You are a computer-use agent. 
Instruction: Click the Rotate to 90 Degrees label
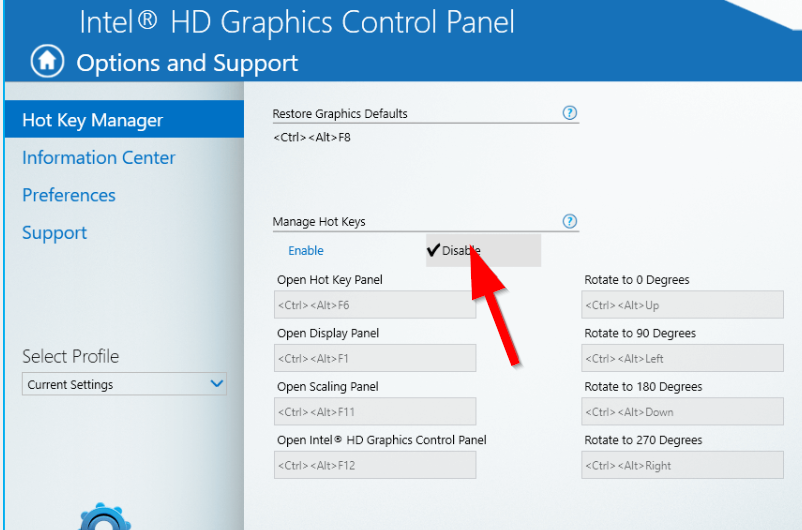tap(640, 333)
